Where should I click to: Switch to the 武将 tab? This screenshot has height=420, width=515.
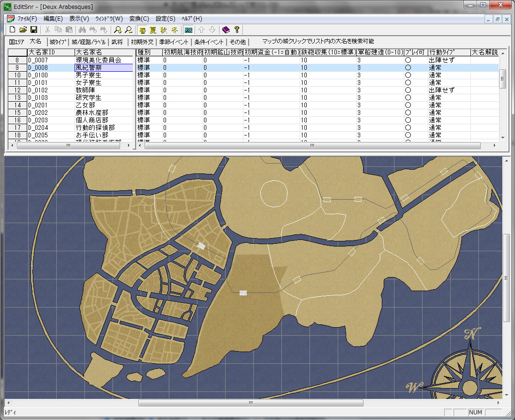tap(117, 42)
